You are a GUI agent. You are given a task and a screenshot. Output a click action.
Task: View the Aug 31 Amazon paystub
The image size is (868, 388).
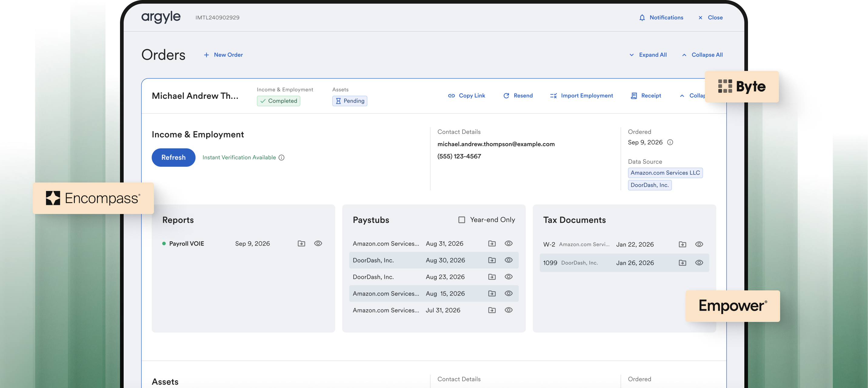(x=509, y=243)
